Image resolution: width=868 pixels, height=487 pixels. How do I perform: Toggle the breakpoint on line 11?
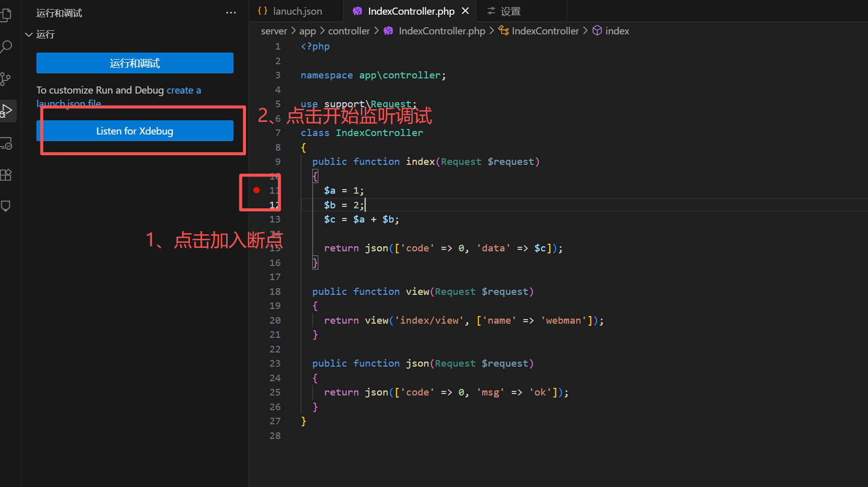tap(257, 190)
